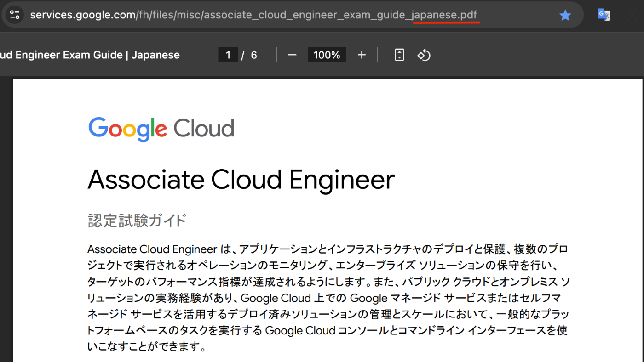Click the blue bookmark star icon
Viewport: 644px width, 362px height.
pyautogui.click(x=565, y=15)
